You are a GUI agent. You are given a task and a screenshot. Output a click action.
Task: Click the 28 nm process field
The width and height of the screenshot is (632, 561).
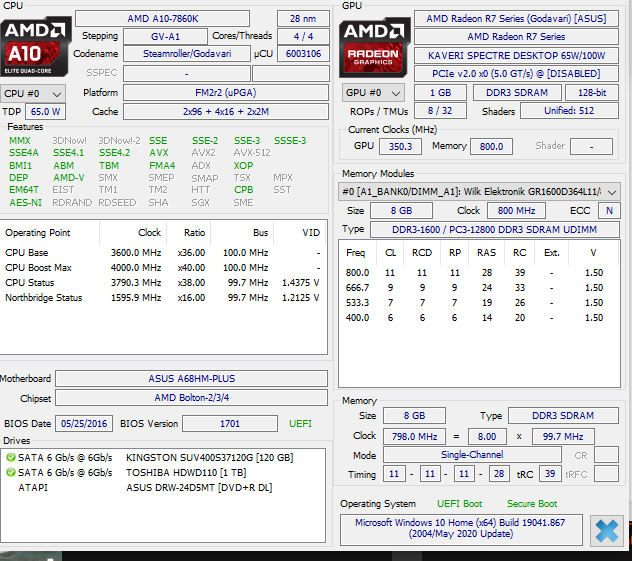pos(303,19)
